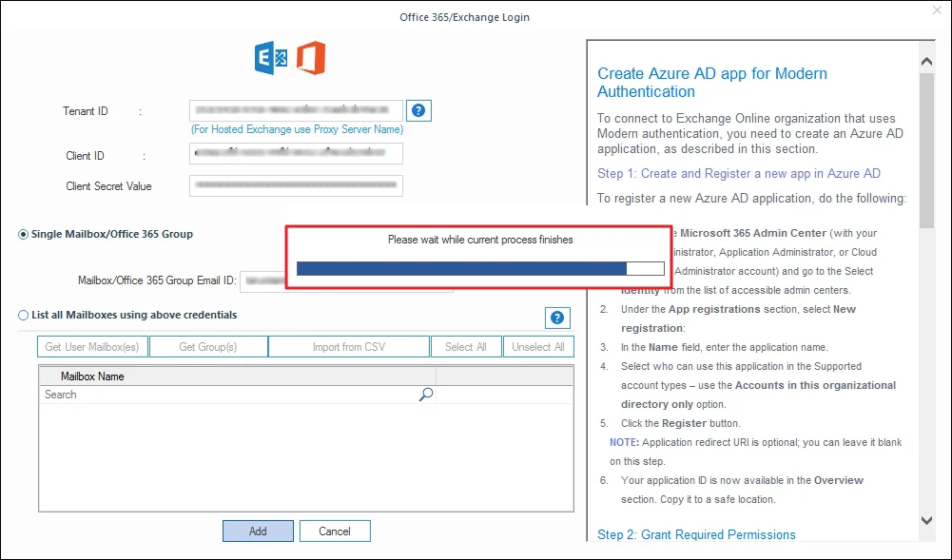Image resolution: width=952 pixels, height=560 pixels.
Task: Click the Office 365 logo icon
Action: [311, 58]
